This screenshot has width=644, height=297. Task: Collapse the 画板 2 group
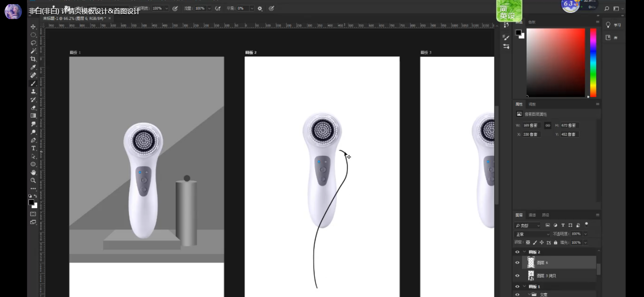coord(524,252)
